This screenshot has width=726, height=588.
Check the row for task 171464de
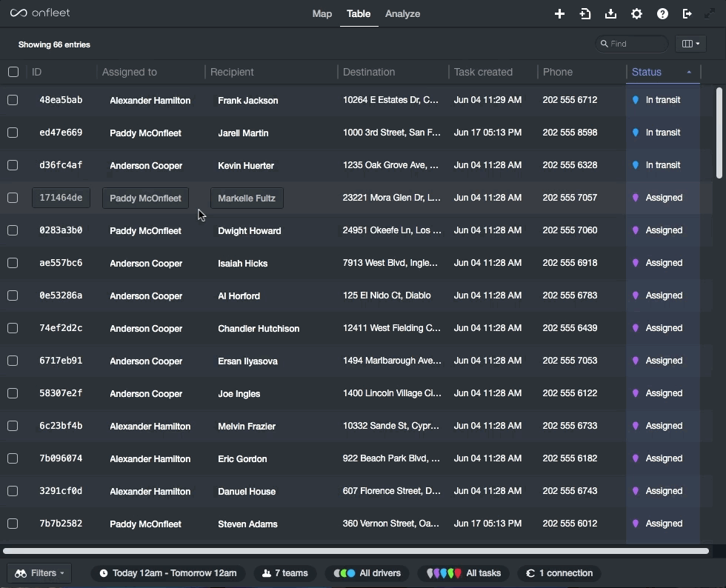tap(13, 198)
